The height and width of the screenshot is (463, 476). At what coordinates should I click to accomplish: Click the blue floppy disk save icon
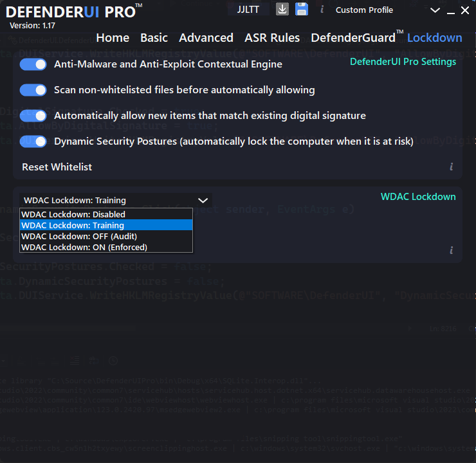(x=302, y=10)
